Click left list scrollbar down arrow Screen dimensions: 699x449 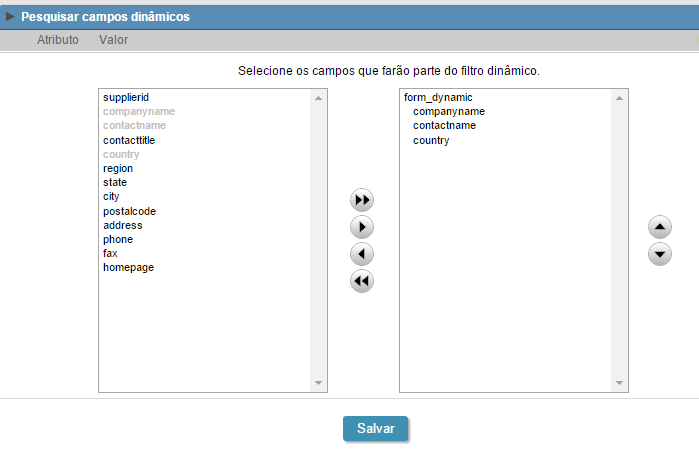click(x=319, y=384)
